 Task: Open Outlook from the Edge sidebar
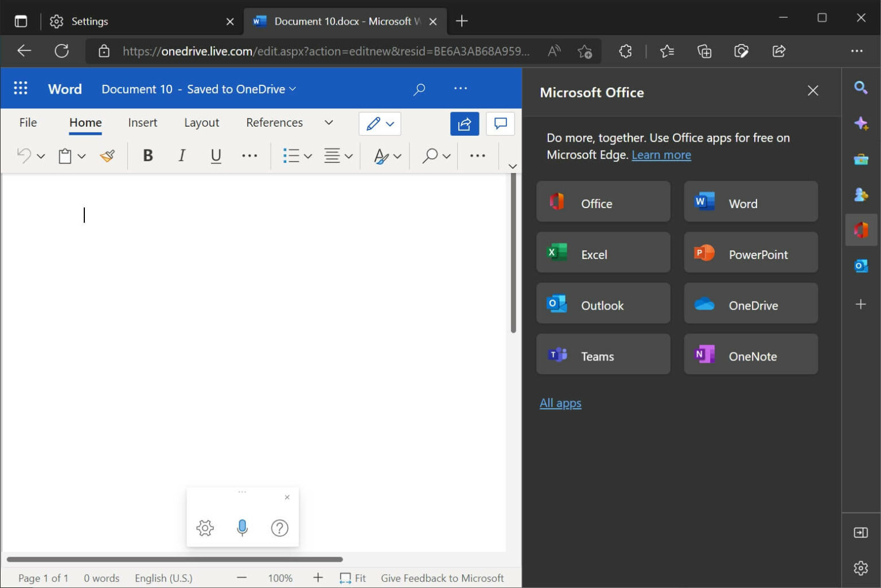click(x=861, y=265)
